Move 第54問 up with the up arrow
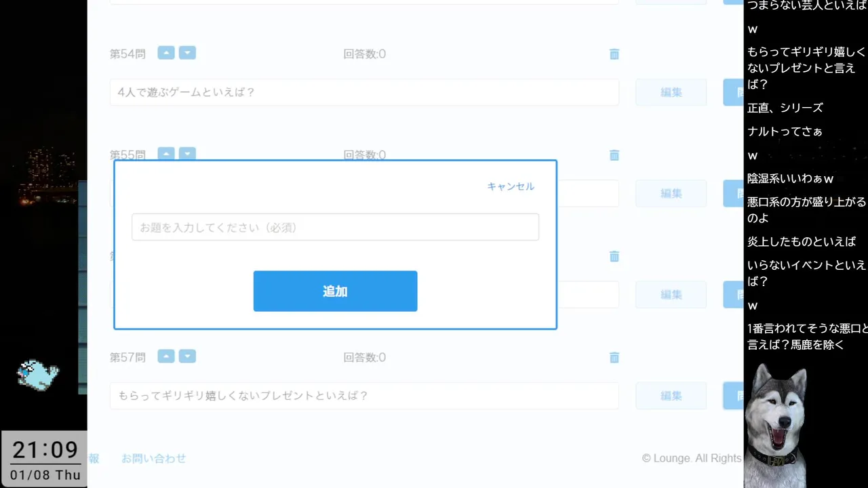Viewport: 868px width, 488px height. (166, 53)
